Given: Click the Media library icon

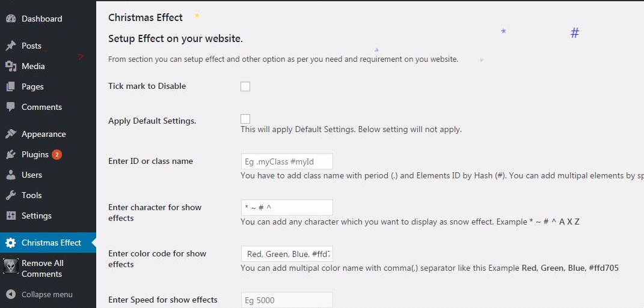Looking at the screenshot, I should 11,66.
